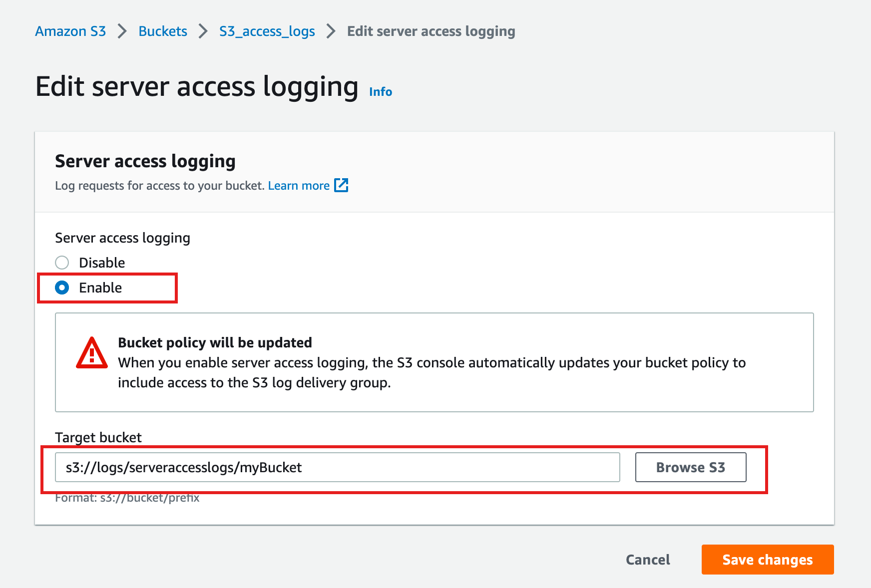Click the Bucket policy will be updated heading
Screen dimensions: 871x588
[x=215, y=342]
